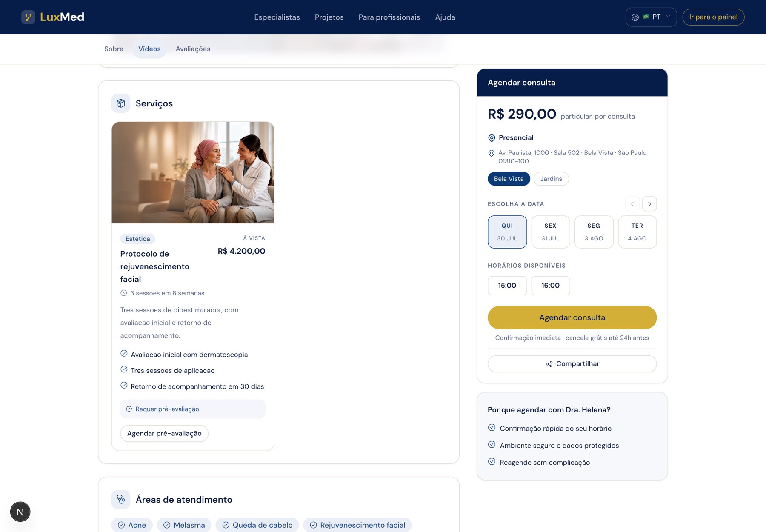Click the R$ 290,00 consultation price
Screen dimensions: 766x532
click(522, 114)
